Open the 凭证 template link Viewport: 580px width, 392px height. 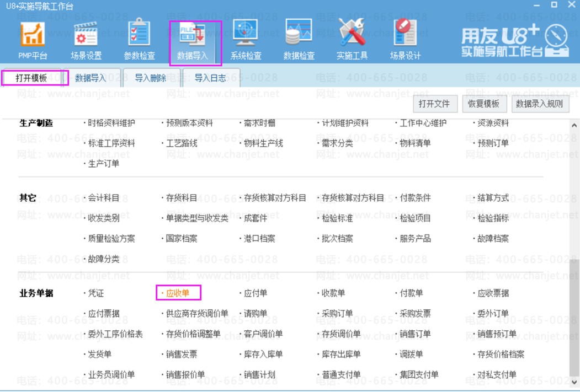tap(96, 293)
